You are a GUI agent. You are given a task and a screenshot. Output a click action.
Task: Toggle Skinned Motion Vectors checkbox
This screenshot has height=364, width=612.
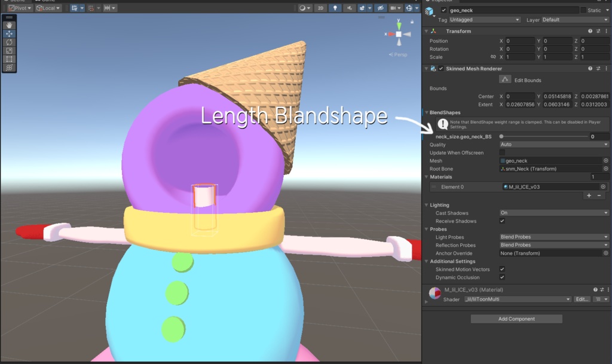tap(502, 269)
